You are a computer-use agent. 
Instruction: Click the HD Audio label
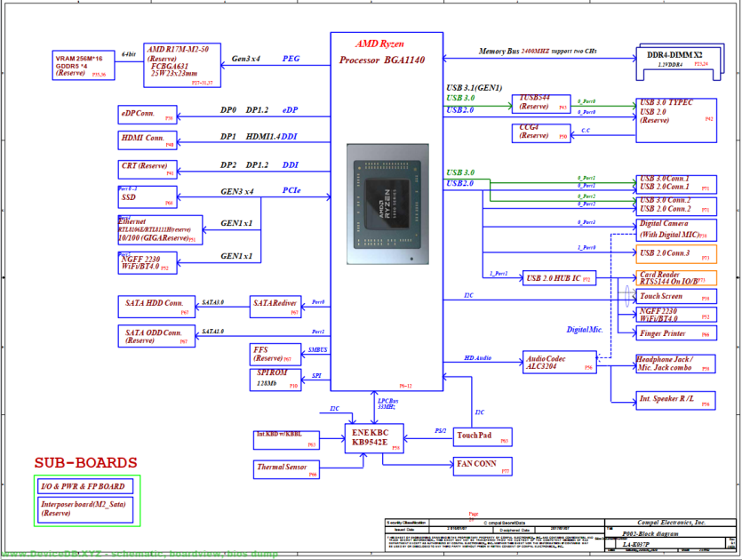477,358
